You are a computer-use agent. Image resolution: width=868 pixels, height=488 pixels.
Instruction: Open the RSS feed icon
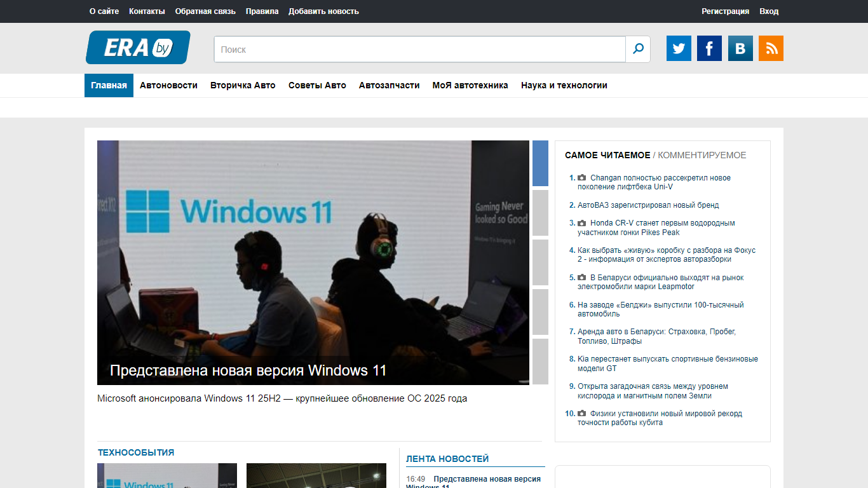771,48
